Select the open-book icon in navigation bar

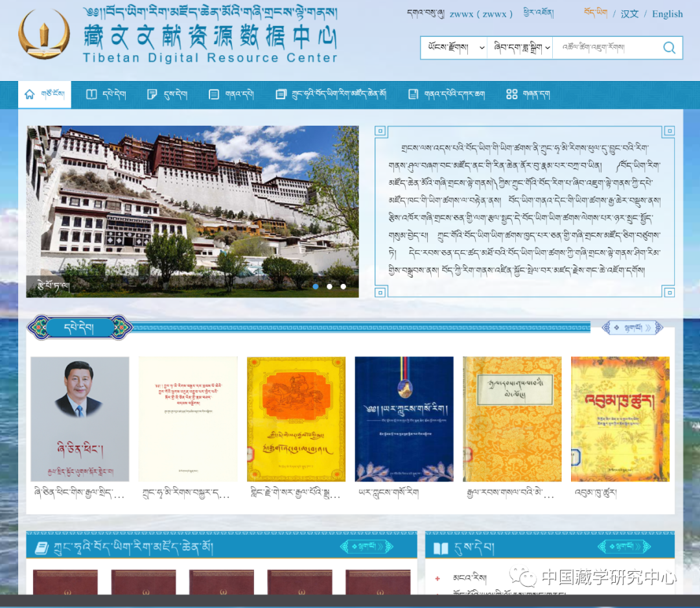(x=91, y=95)
